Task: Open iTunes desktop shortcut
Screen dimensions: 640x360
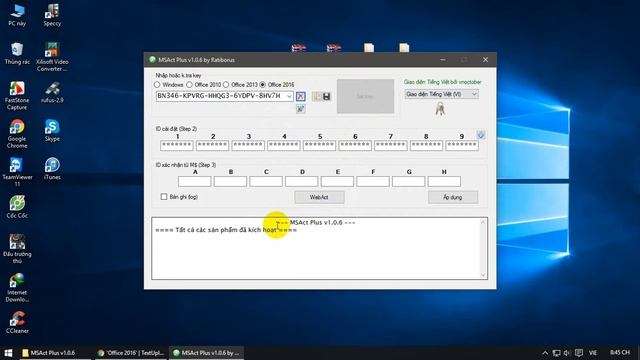Action: tap(52, 169)
